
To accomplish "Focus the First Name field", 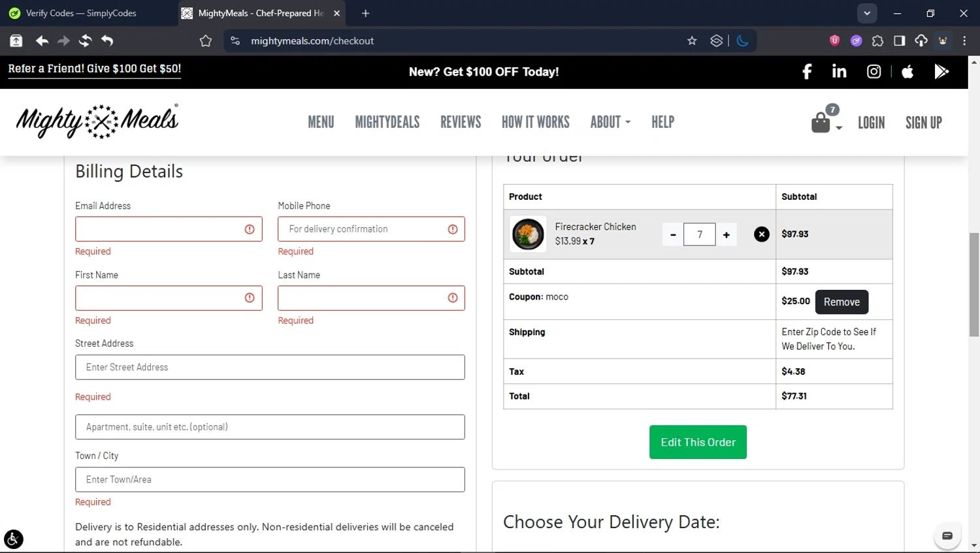I will (x=169, y=298).
